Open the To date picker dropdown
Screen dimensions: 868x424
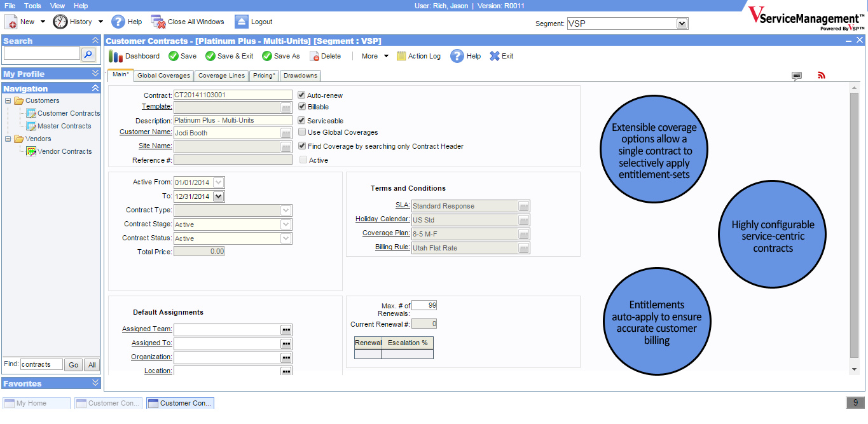pos(219,196)
